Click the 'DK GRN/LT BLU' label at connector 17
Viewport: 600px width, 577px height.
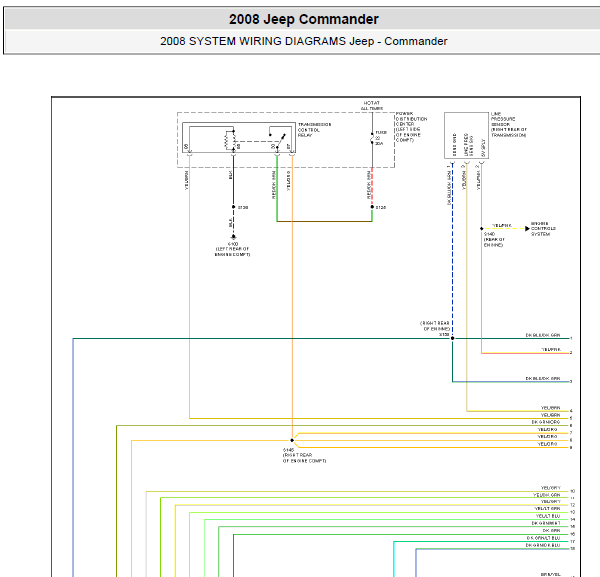pos(543,538)
